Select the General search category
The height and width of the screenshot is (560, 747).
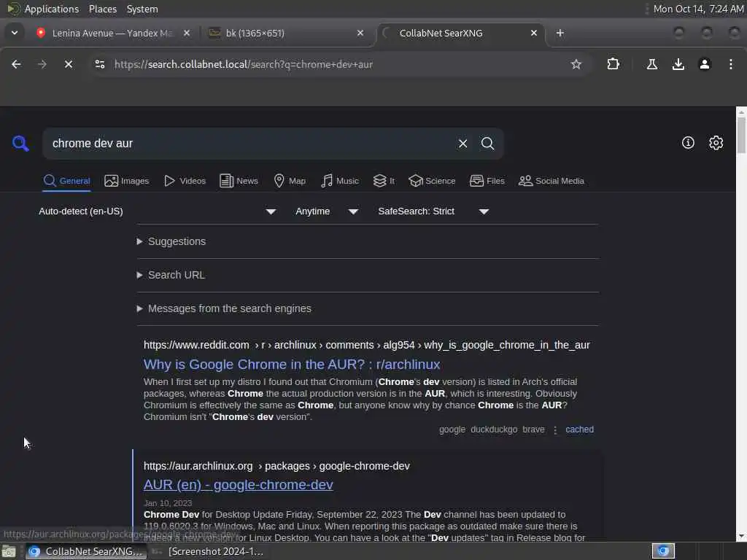point(66,181)
